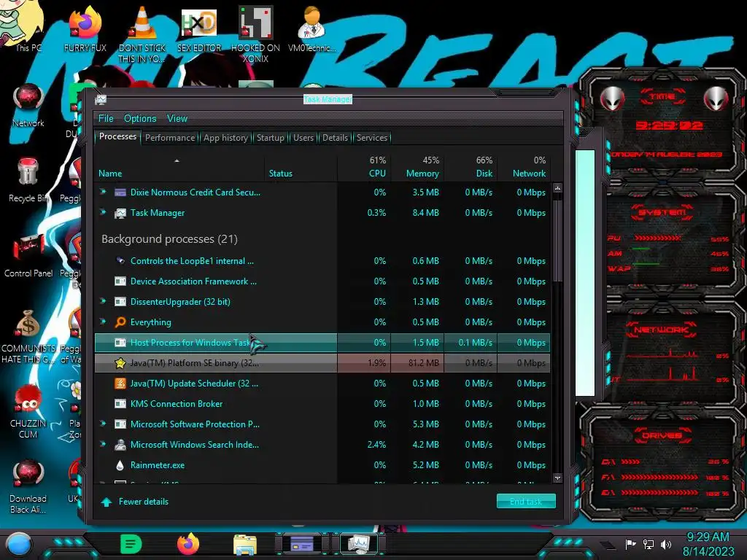The image size is (747, 560).
Task: Click the Everything magnifier process icon
Action: (120, 322)
